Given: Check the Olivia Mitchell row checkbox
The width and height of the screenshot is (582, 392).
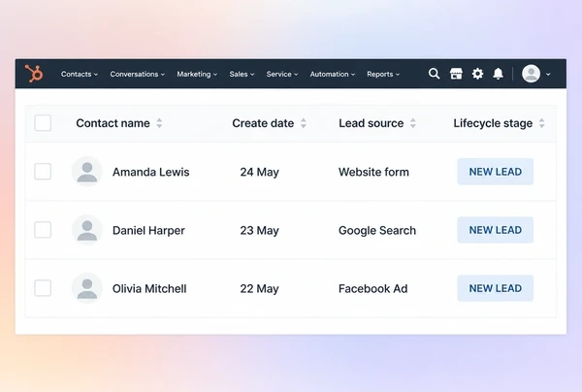Looking at the screenshot, I should [43, 288].
